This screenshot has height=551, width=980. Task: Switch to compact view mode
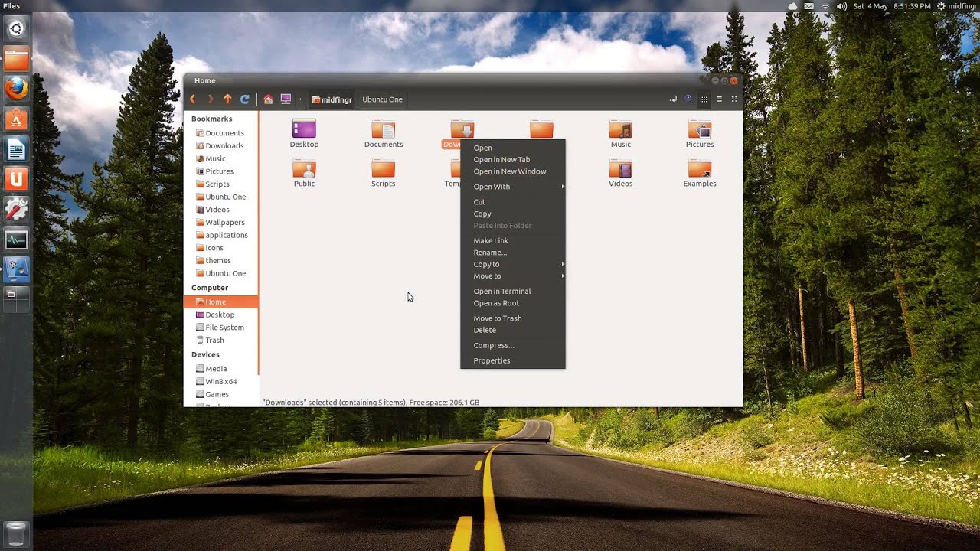point(734,99)
